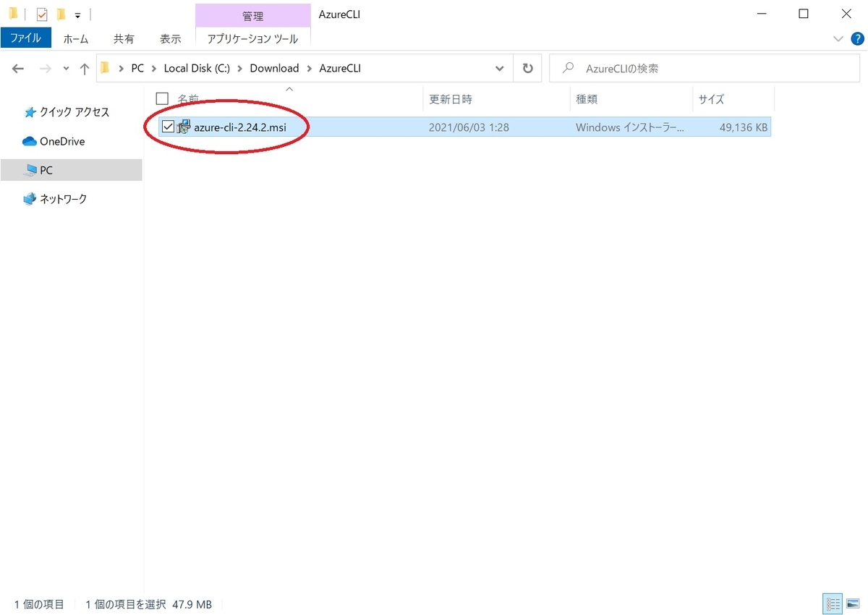868x615 pixels.
Task: Switch to large icons view layout
Action: [x=853, y=603]
